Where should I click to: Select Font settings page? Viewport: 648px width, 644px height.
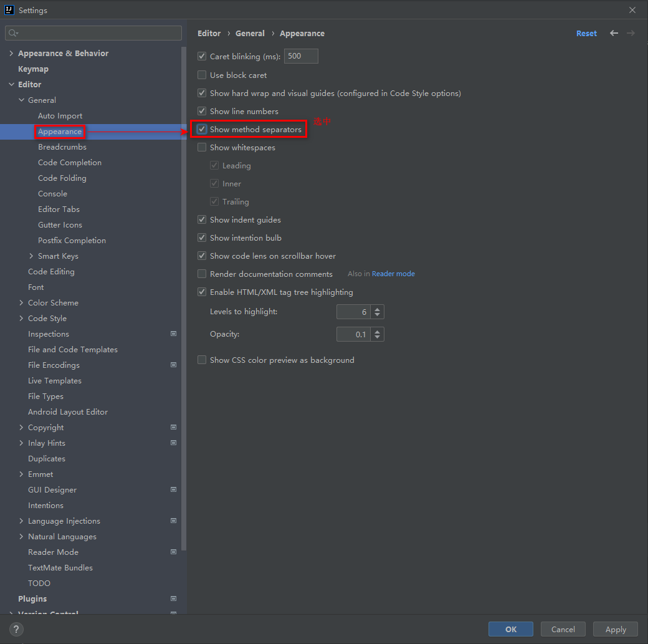click(36, 287)
